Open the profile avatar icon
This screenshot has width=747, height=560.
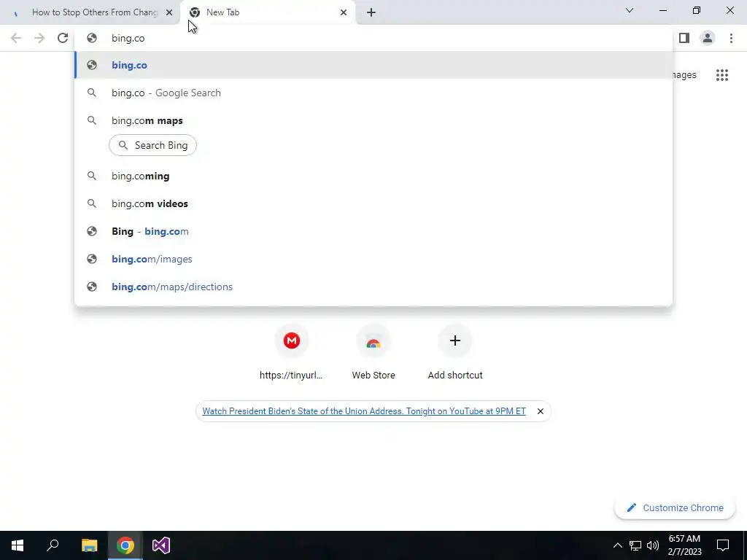click(708, 38)
